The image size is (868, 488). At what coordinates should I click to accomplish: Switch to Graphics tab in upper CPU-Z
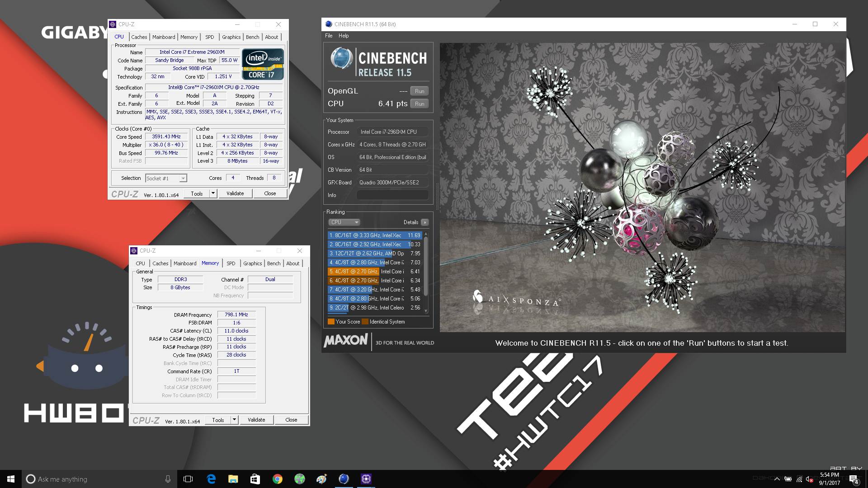[231, 37]
